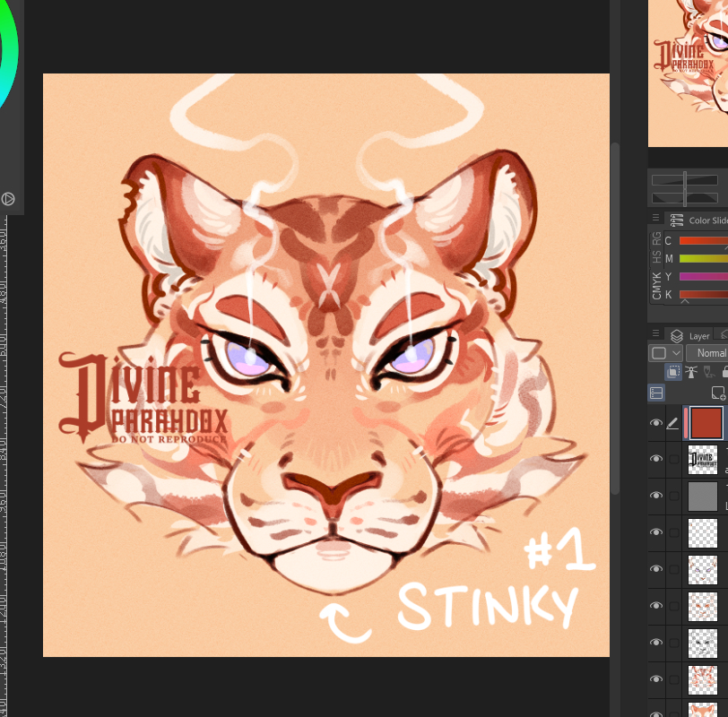Switch to the CMYK slider tab
The width and height of the screenshot is (728, 717).
coord(657,286)
